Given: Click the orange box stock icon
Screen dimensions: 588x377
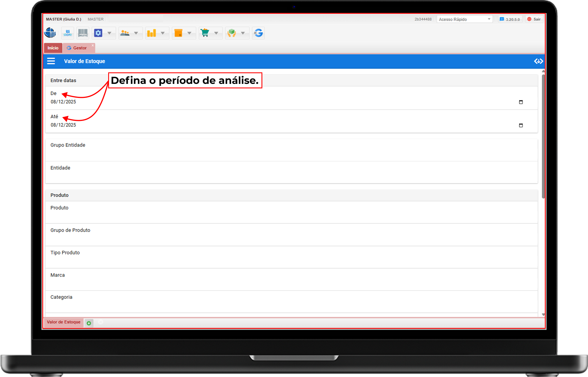Looking at the screenshot, I should 179,33.
